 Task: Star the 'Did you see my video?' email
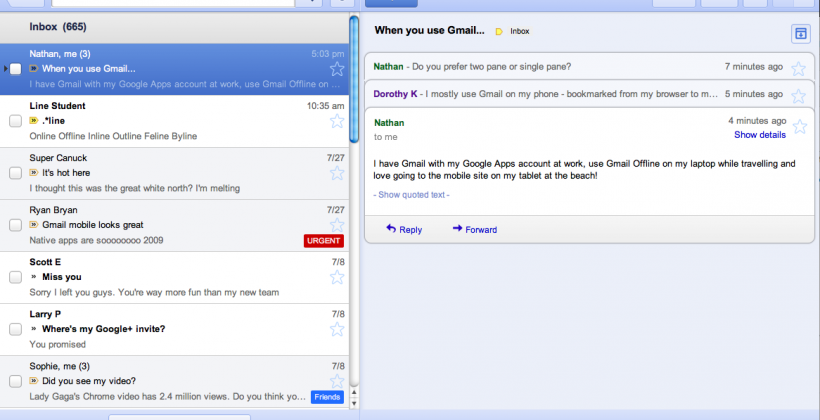point(337,381)
